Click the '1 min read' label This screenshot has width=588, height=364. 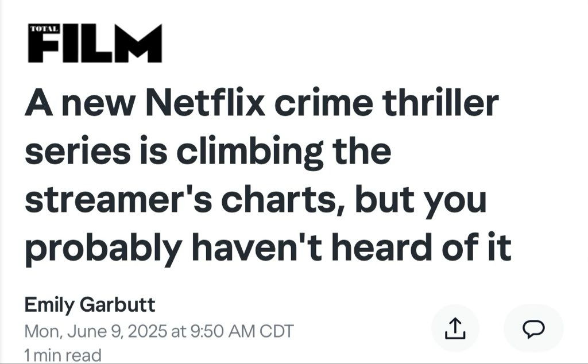[x=63, y=355]
